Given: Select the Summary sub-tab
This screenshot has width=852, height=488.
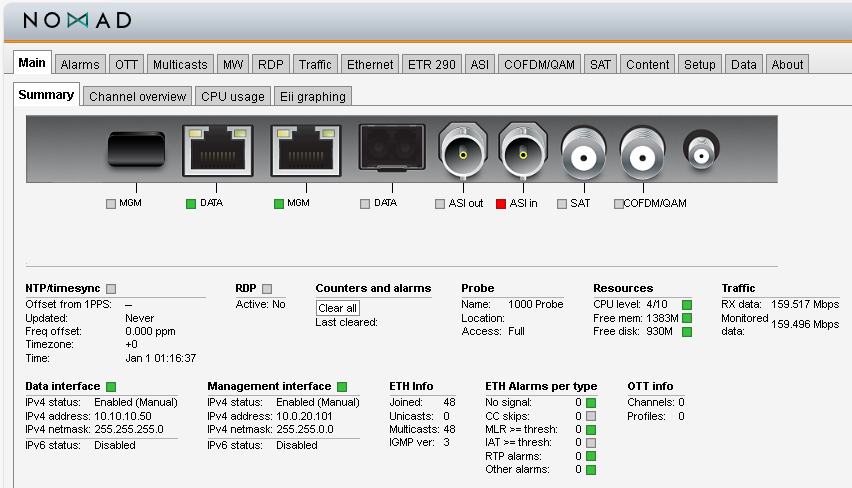Looking at the screenshot, I should pyautogui.click(x=46, y=95).
